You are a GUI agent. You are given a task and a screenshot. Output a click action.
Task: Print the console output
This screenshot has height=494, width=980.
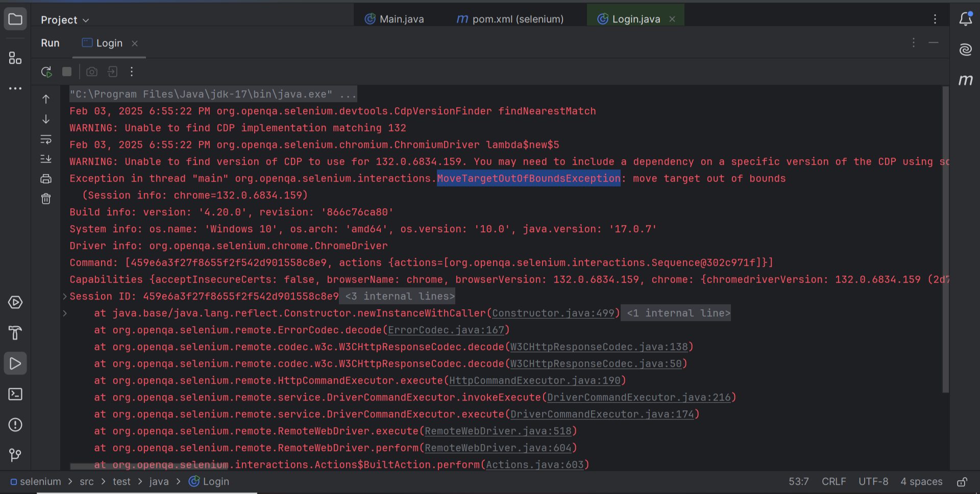click(46, 179)
